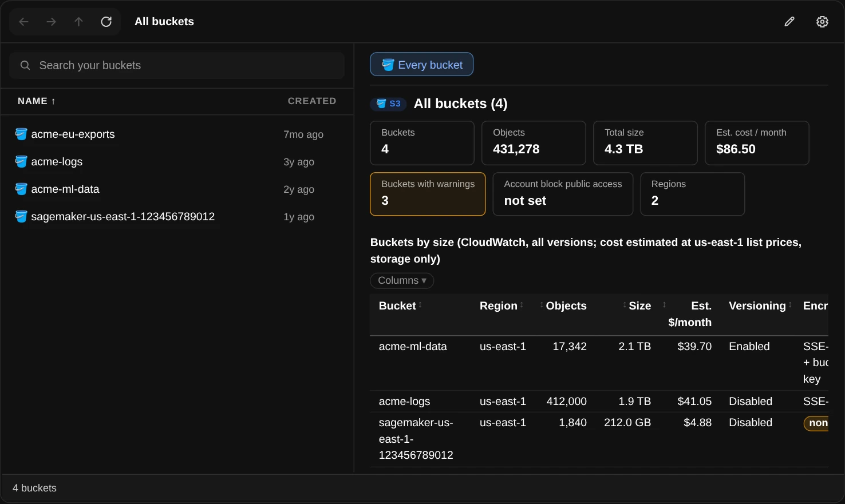This screenshot has width=845, height=504.
Task: Click the 412,000 objects cell
Action: [x=567, y=402]
